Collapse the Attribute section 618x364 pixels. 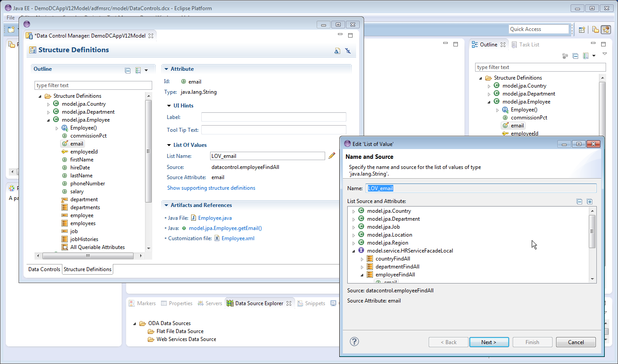(166, 69)
